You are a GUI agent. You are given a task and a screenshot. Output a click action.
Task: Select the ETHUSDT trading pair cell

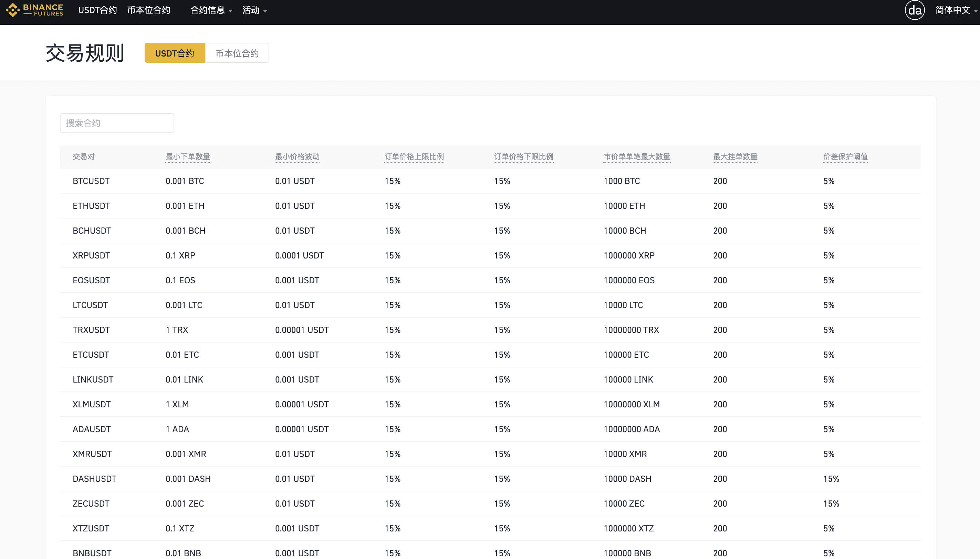point(91,206)
